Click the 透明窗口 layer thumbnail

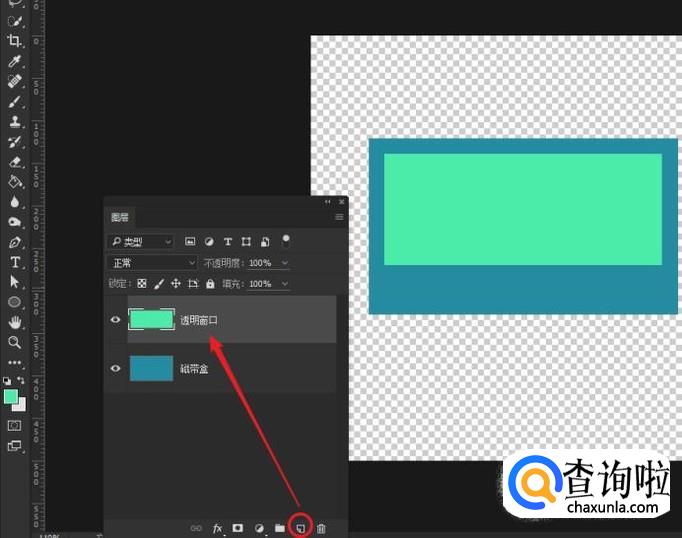click(151, 319)
